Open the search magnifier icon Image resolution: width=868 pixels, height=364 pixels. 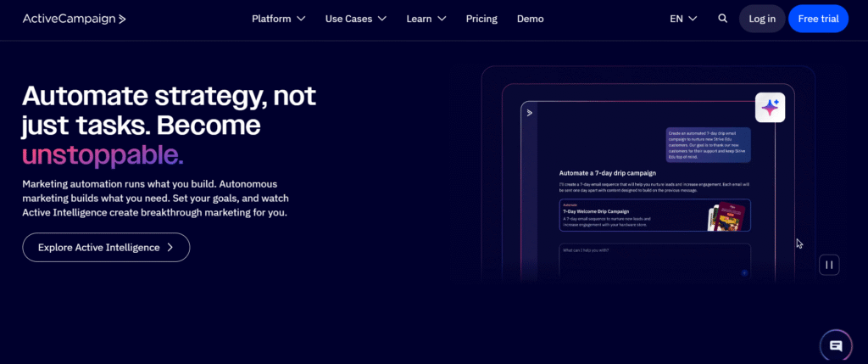coord(722,19)
